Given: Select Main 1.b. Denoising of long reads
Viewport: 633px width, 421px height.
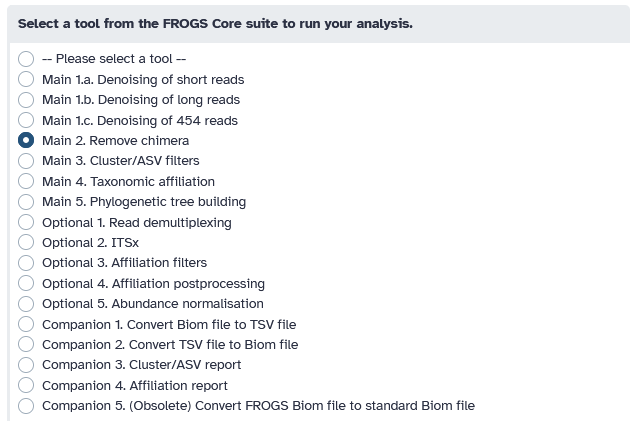Looking at the screenshot, I should [26, 100].
